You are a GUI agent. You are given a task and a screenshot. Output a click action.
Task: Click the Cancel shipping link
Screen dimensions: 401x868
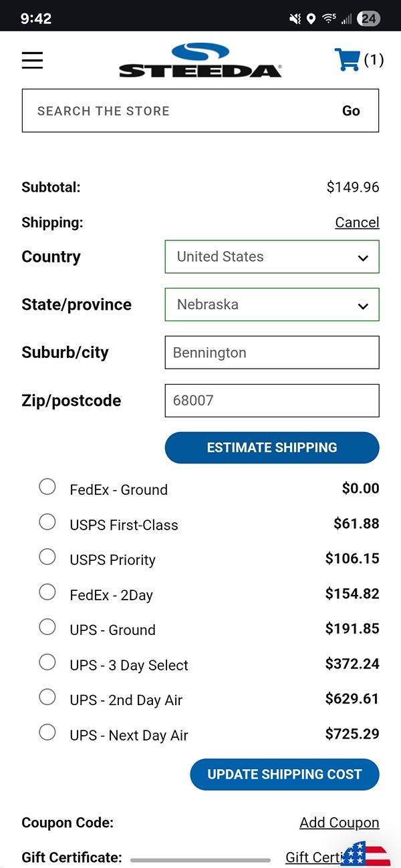click(357, 222)
